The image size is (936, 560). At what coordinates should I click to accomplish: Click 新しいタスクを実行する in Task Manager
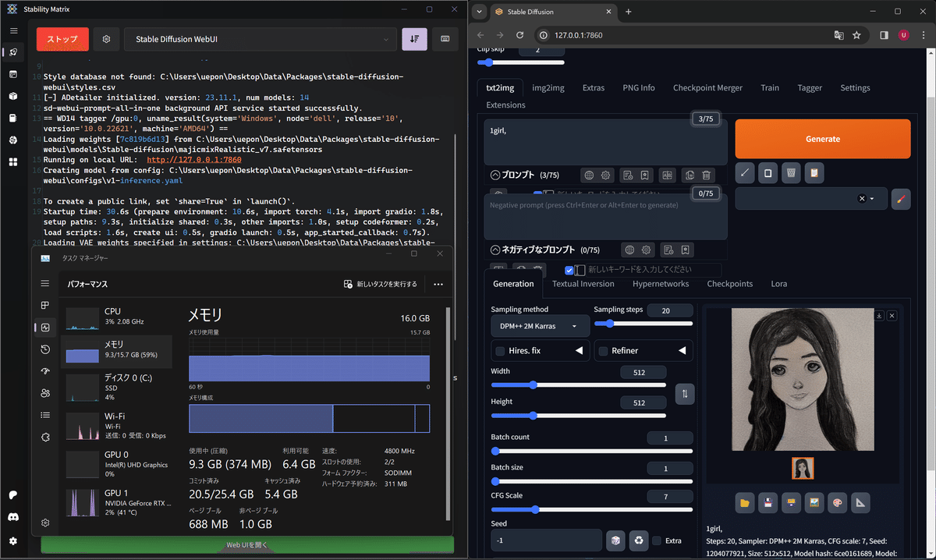click(x=381, y=284)
